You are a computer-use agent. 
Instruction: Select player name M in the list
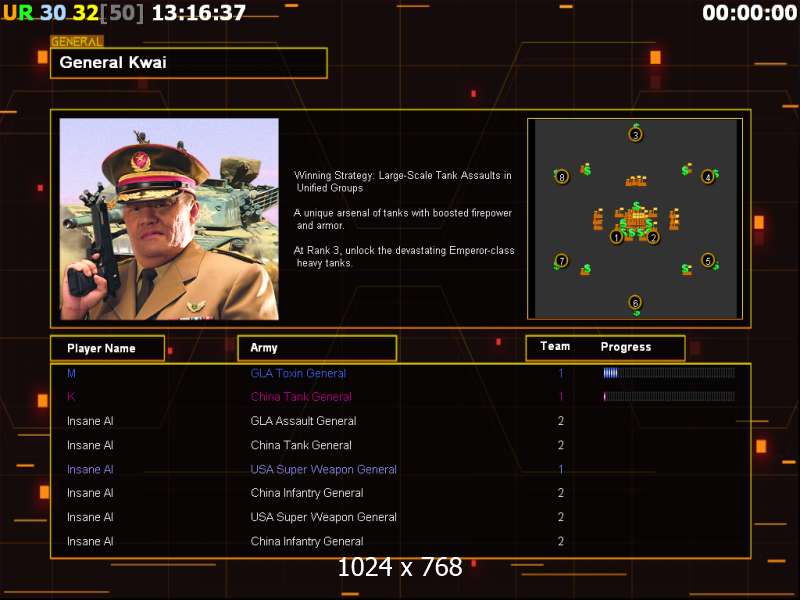click(x=71, y=373)
